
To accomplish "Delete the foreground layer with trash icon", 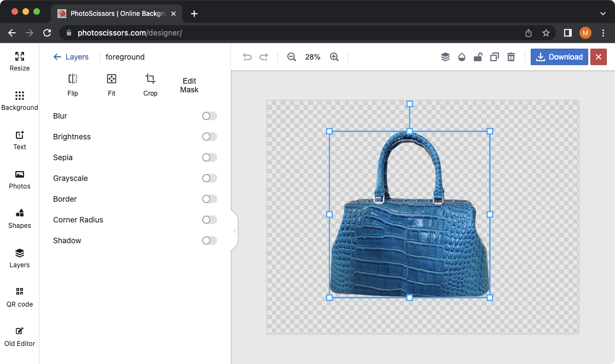I will pyautogui.click(x=510, y=57).
